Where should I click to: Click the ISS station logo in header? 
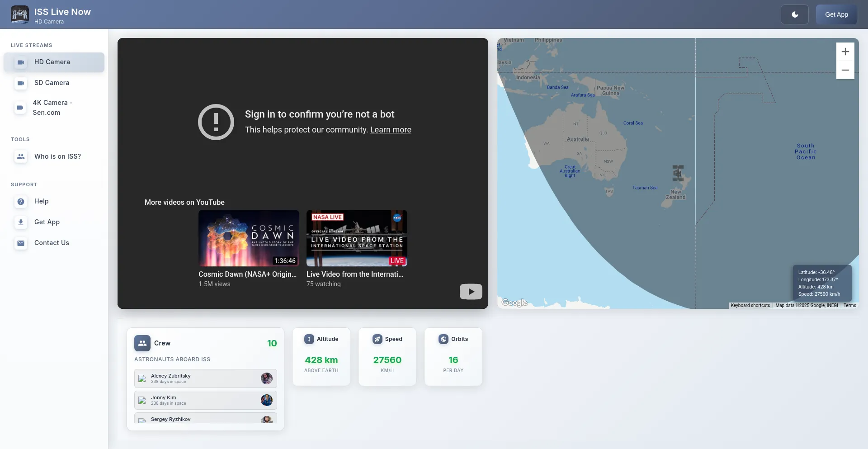pos(20,14)
